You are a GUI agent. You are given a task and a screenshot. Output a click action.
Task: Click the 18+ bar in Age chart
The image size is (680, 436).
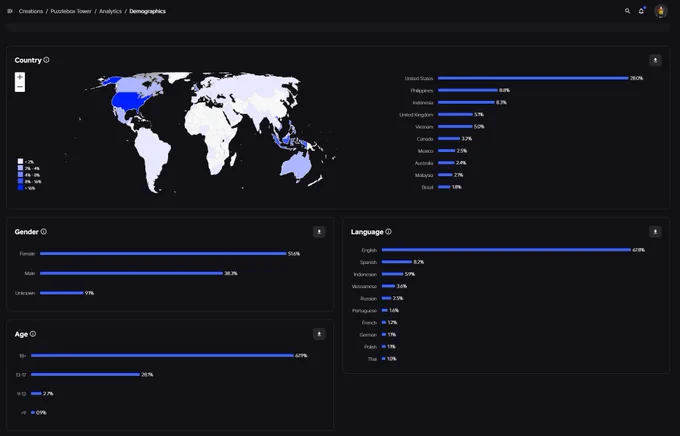coord(162,355)
